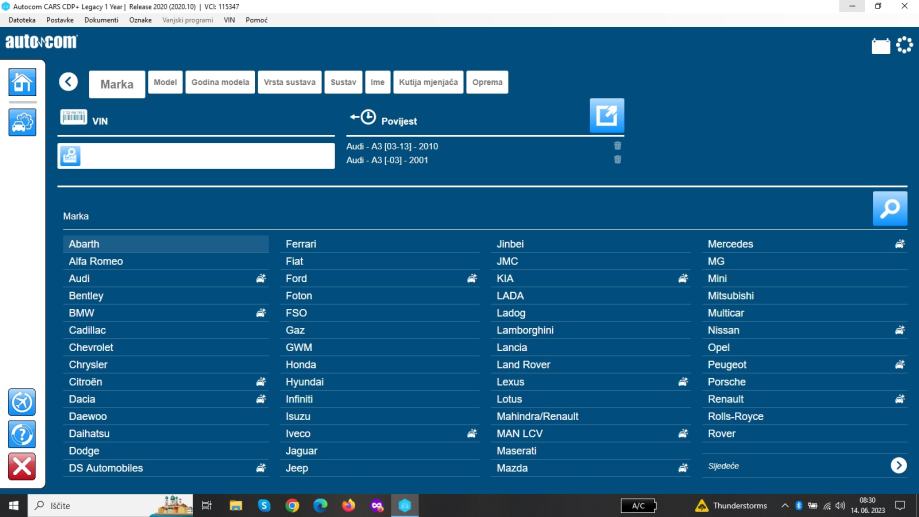Open the Thunderstorms weather widget
919x517 pixels.
point(731,505)
